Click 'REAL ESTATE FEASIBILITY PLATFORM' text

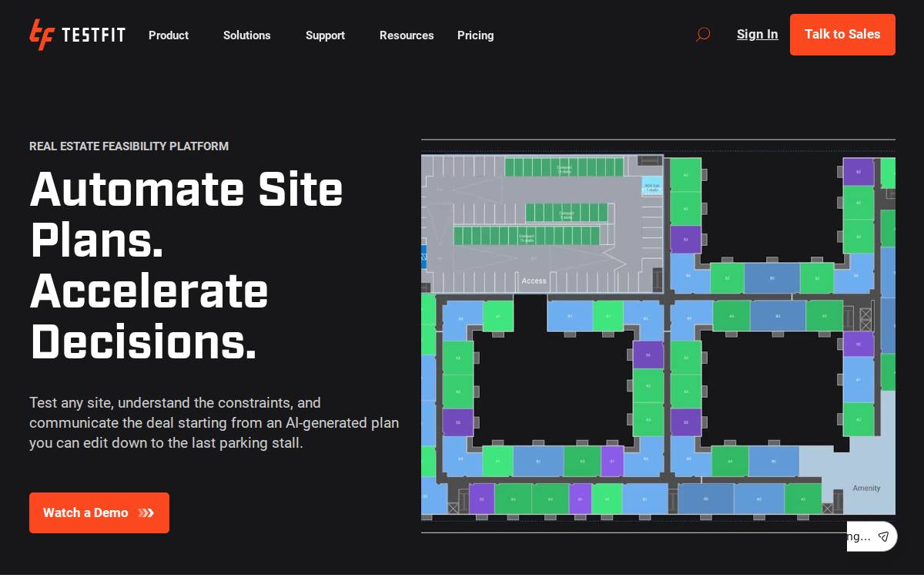click(129, 146)
